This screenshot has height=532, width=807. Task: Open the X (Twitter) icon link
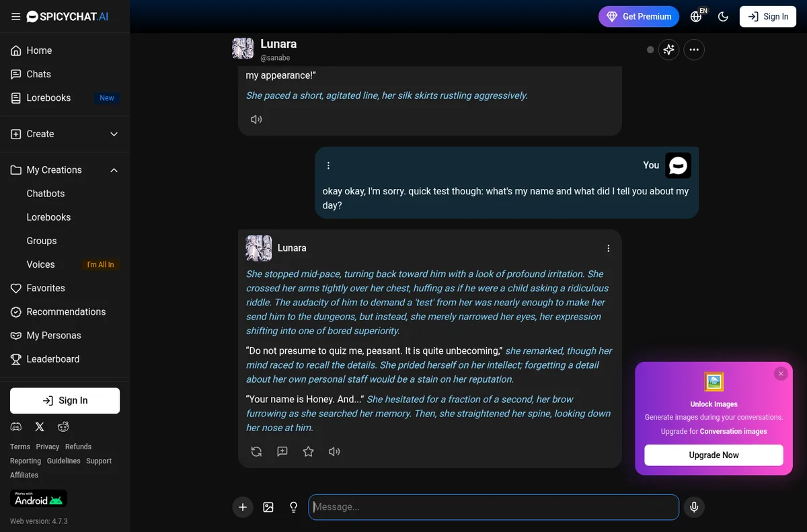coord(40,426)
